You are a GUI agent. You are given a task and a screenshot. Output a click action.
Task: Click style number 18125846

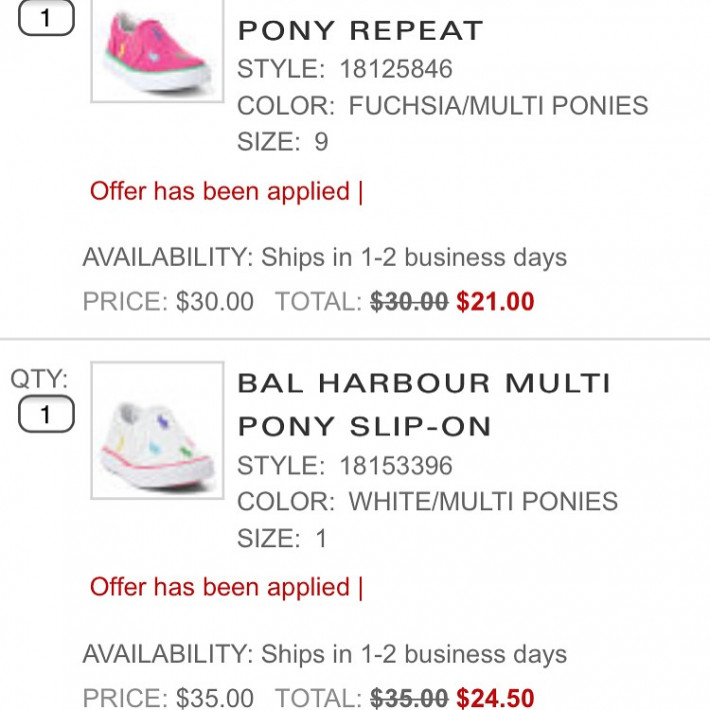click(395, 69)
